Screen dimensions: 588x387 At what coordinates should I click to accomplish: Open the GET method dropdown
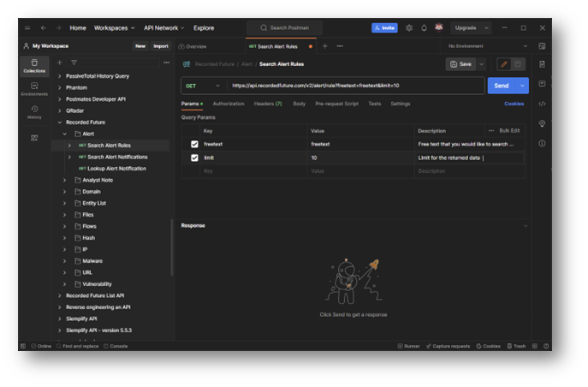(x=203, y=86)
